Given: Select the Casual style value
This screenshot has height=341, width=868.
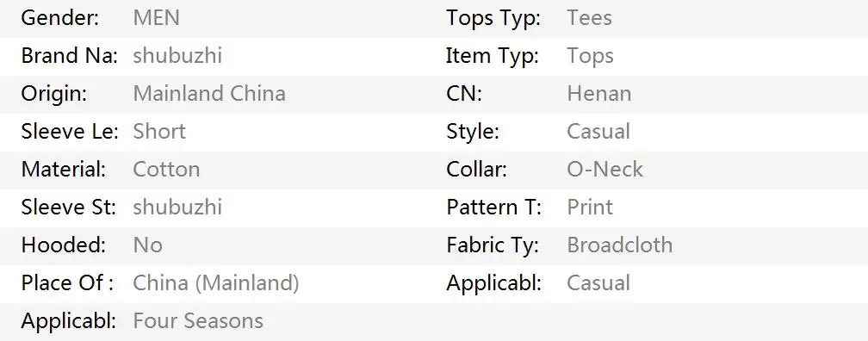Looking at the screenshot, I should point(598,131).
